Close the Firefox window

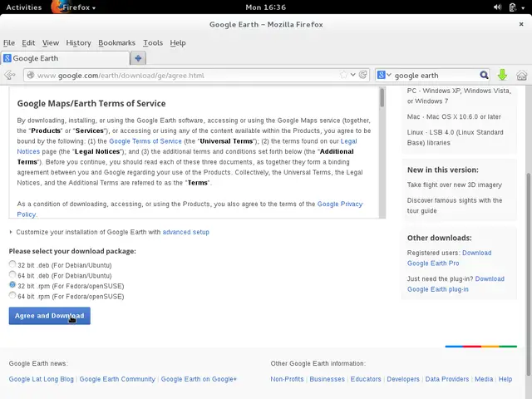pos(521,24)
